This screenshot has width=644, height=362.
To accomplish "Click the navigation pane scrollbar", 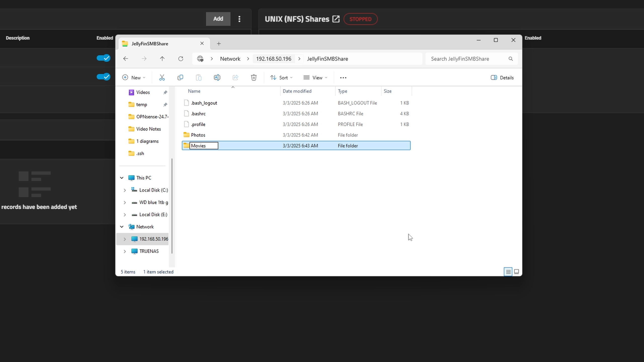I will [172, 206].
